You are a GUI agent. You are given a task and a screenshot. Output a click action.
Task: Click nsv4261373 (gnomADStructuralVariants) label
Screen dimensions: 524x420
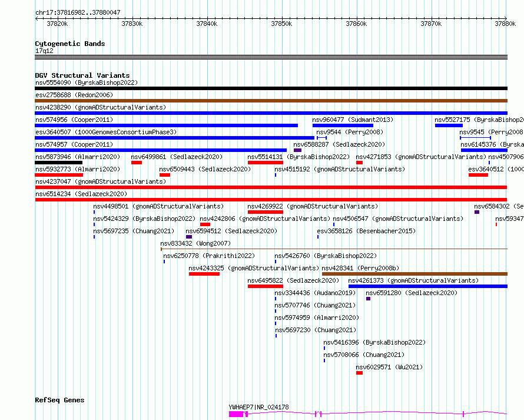click(x=413, y=280)
